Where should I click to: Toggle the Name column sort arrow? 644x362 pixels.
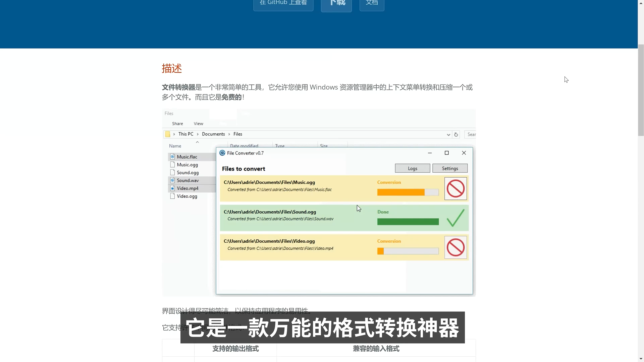(197, 142)
